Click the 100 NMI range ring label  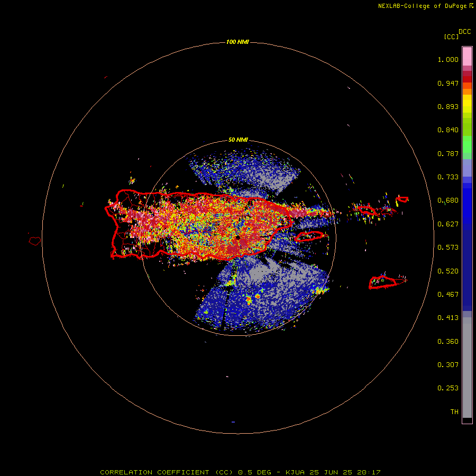[237, 42]
